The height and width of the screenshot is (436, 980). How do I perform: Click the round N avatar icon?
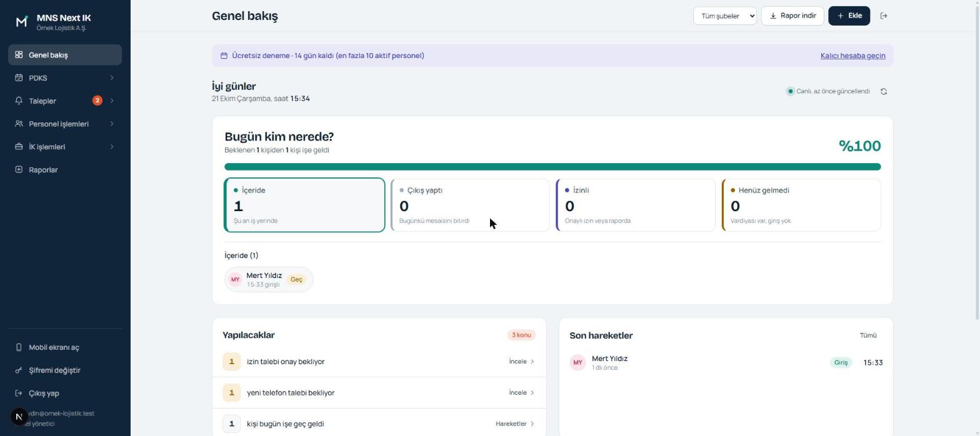click(19, 416)
